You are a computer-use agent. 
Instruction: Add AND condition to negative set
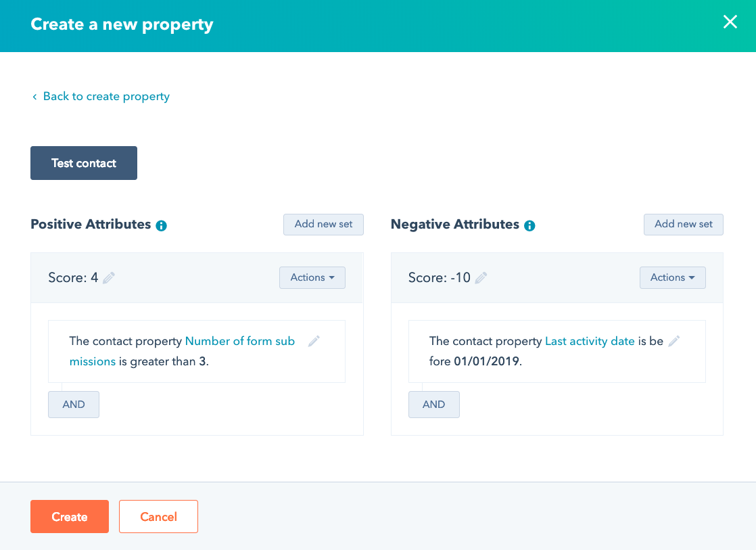click(x=433, y=405)
